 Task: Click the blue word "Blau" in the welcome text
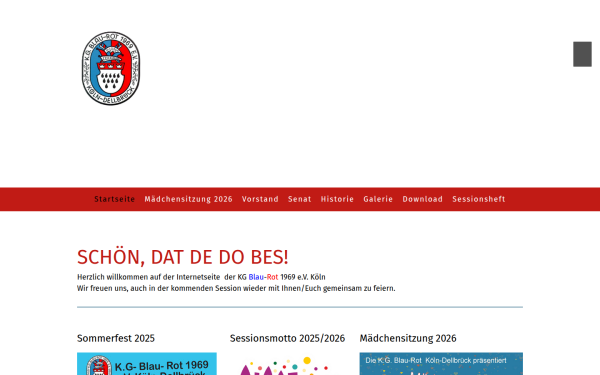256,277
